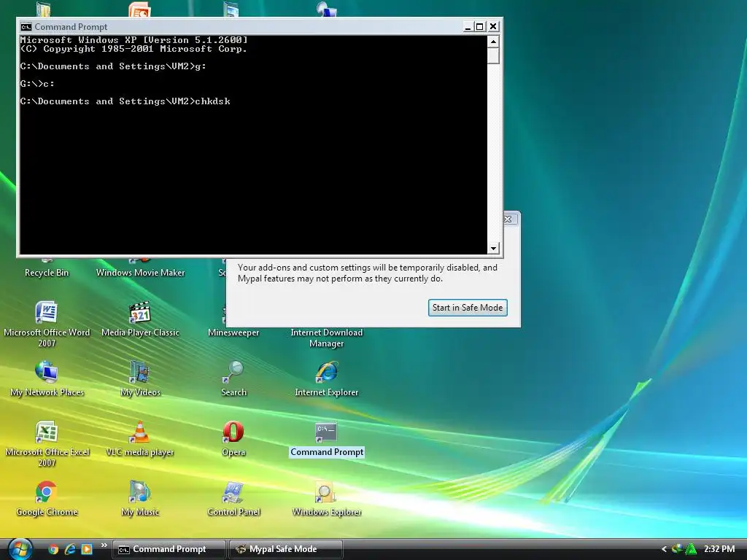The width and height of the screenshot is (747, 560).
Task: Click green triangle system tray icon
Action: click(690, 549)
